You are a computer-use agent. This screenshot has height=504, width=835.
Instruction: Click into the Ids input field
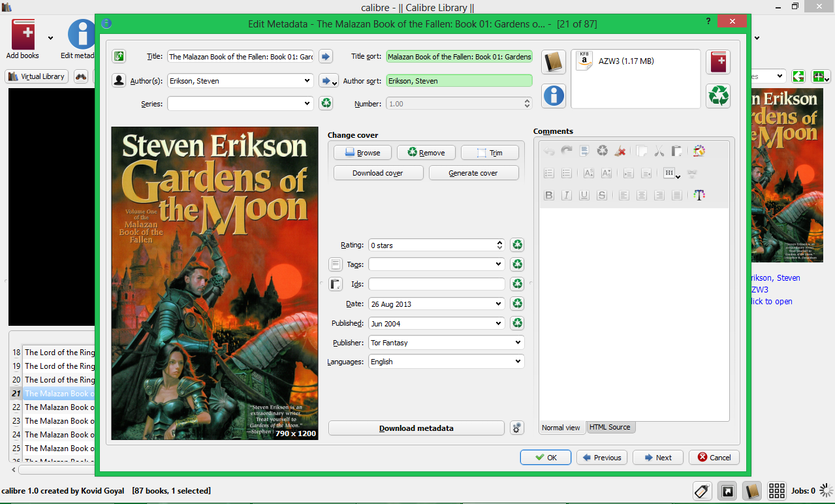coord(436,284)
